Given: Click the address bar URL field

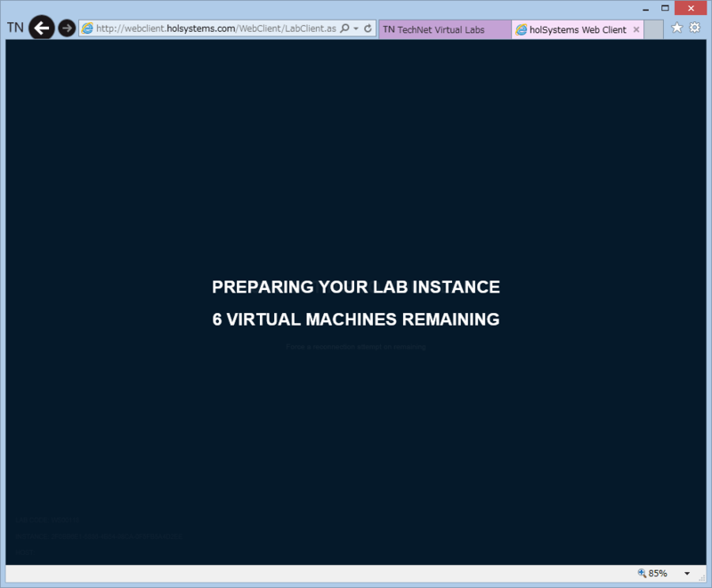Looking at the screenshot, I should (x=215, y=28).
